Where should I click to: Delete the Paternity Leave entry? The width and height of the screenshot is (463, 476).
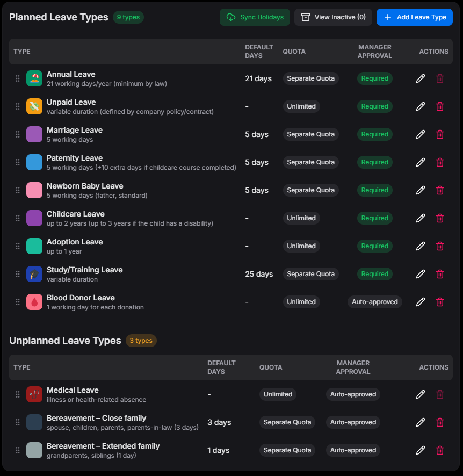440,162
